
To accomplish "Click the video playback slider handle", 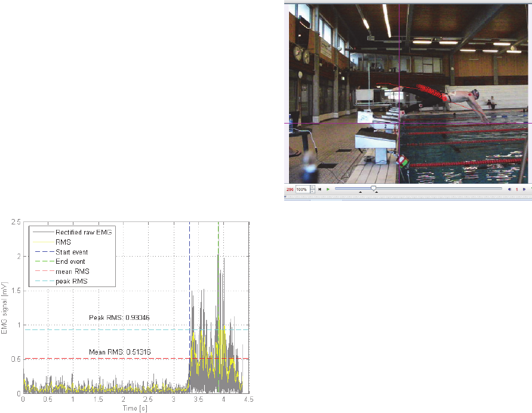I will tap(373, 188).
